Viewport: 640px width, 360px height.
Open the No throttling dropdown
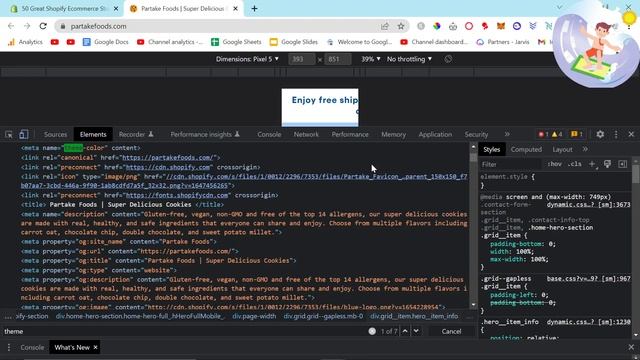(409, 59)
